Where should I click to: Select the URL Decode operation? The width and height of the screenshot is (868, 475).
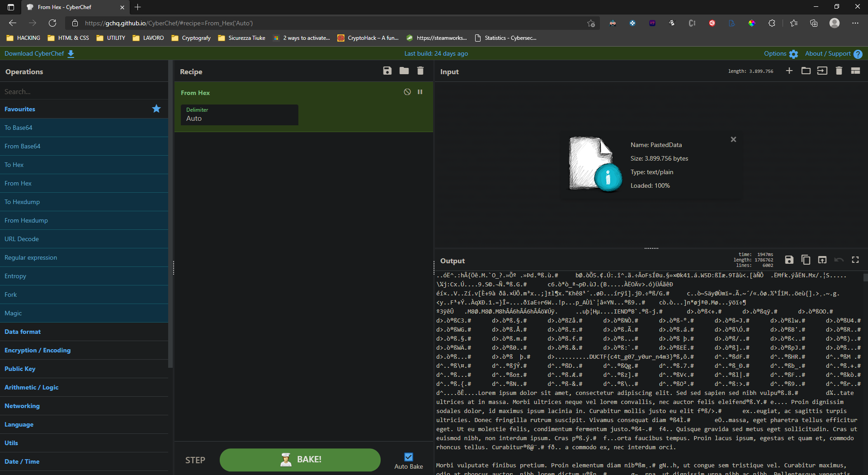84,239
